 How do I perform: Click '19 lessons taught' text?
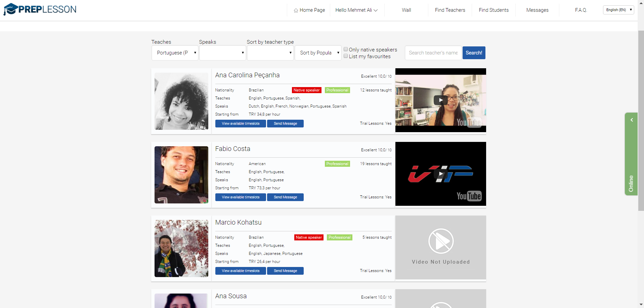coord(376,164)
